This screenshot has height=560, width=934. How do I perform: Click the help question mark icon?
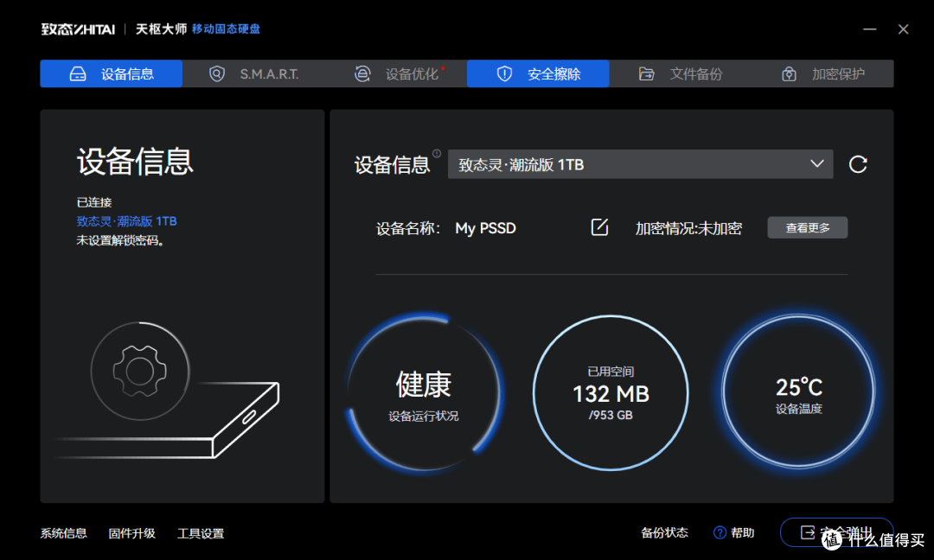tap(720, 532)
